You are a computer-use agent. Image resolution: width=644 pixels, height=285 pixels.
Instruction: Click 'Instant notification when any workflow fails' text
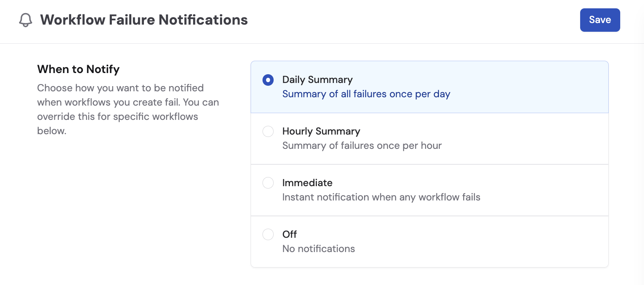381,197
